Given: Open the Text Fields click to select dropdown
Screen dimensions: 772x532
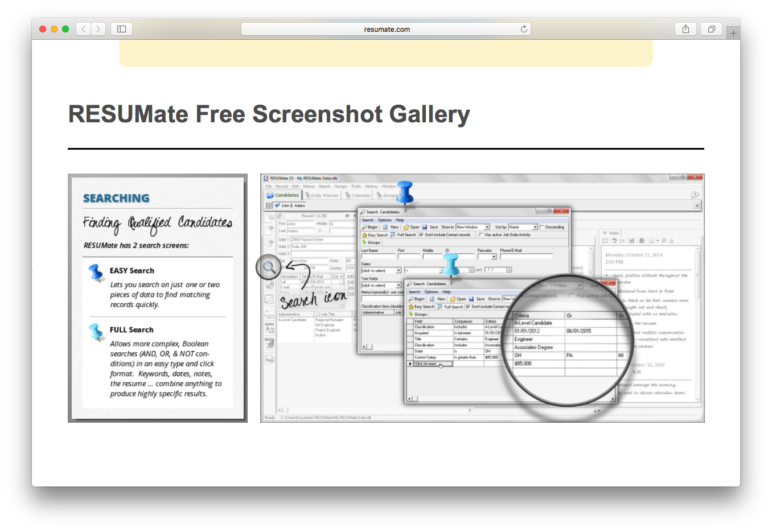Looking at the screenshot, I should click(x=398, y=285).
